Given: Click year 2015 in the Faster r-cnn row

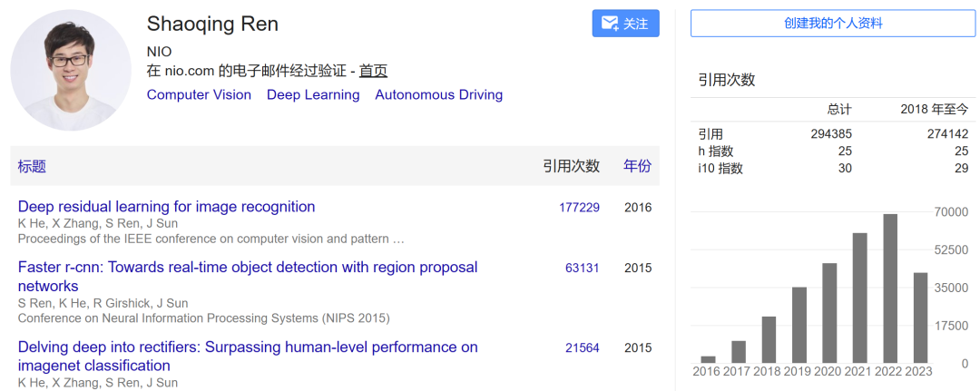Looking at the screenshot, I should click(x=638, y=268).
